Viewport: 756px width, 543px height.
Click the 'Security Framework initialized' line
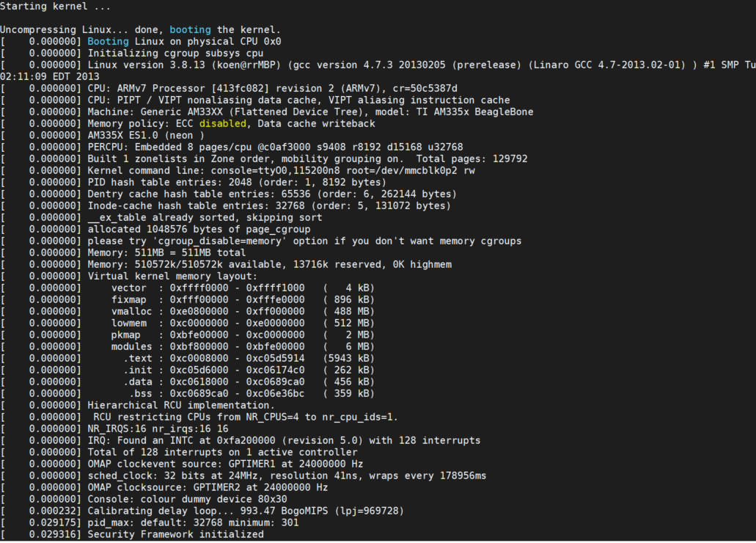[175, 535]
